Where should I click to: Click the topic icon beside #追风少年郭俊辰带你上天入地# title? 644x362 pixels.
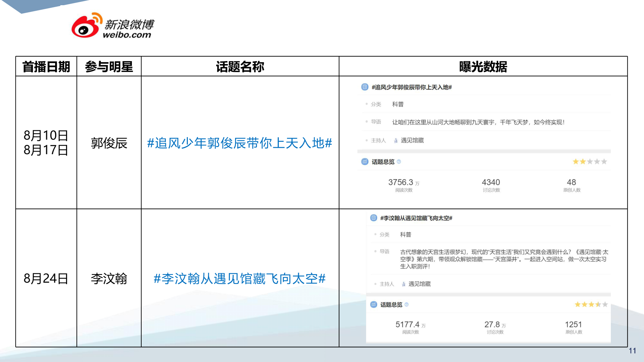pos(365,87)
